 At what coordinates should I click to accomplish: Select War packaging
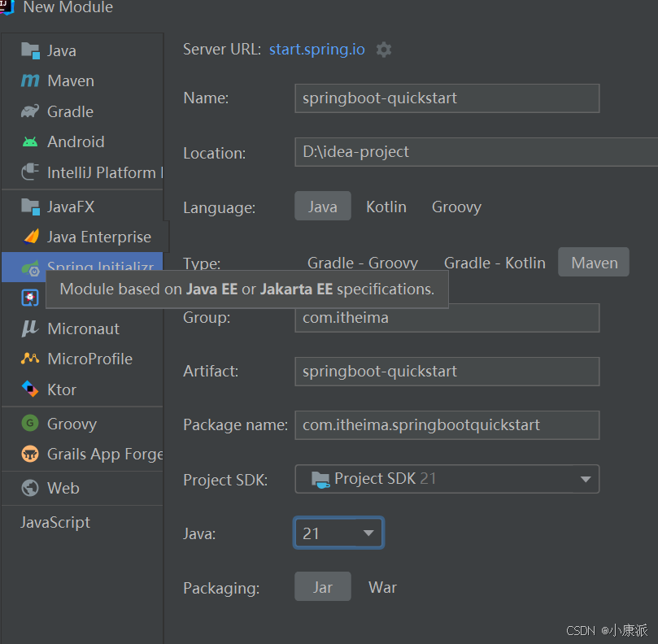382,587
